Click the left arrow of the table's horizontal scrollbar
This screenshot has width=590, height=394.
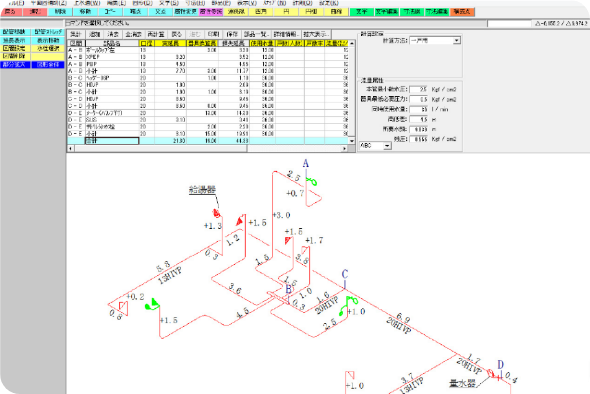(70, 149)
